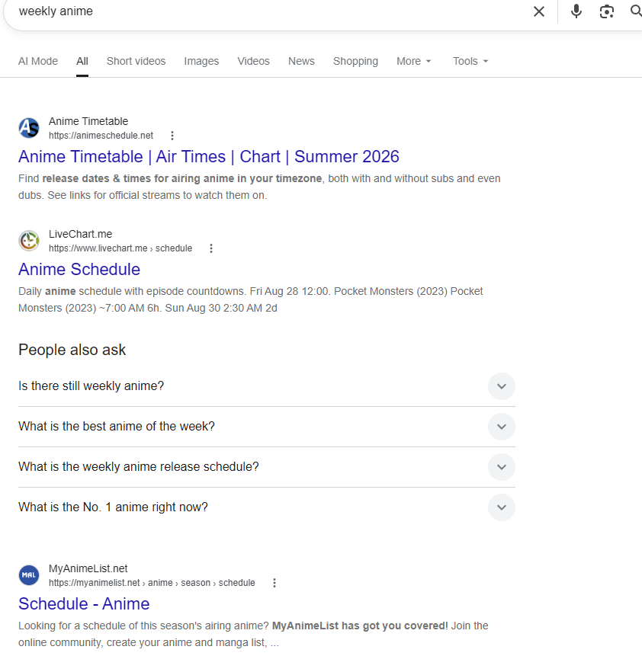Switch to the Images tab
The image size is (642, 672).
tap(201, 61)
